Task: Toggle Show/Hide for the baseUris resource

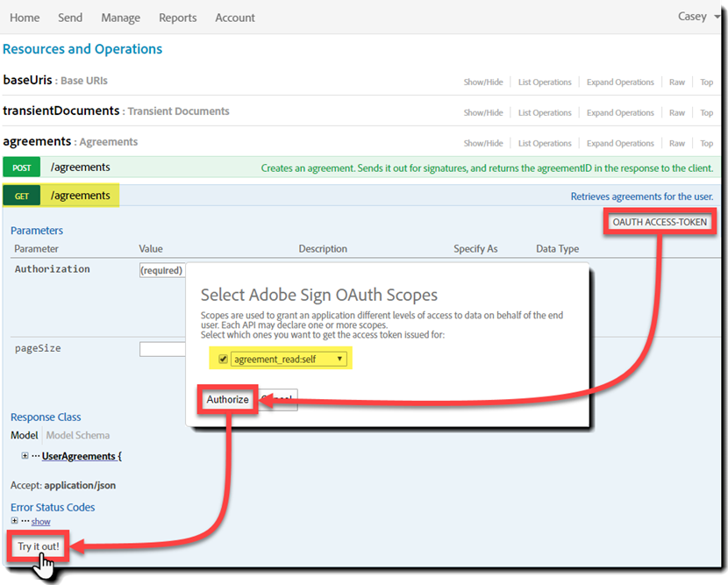Action: tap(483, 82)
